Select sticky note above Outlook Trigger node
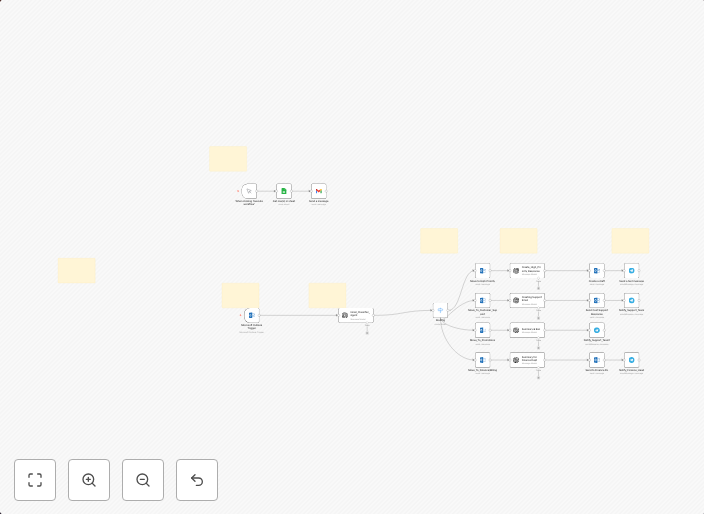704x514 pixels. 240,295
